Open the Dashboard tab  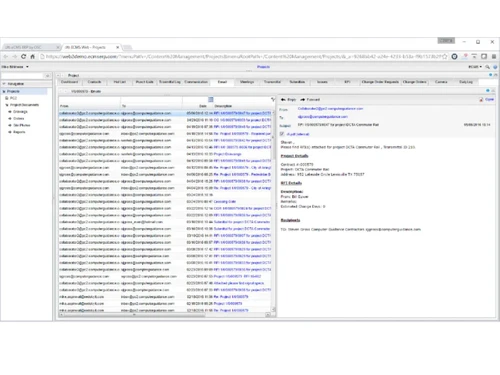70,82
